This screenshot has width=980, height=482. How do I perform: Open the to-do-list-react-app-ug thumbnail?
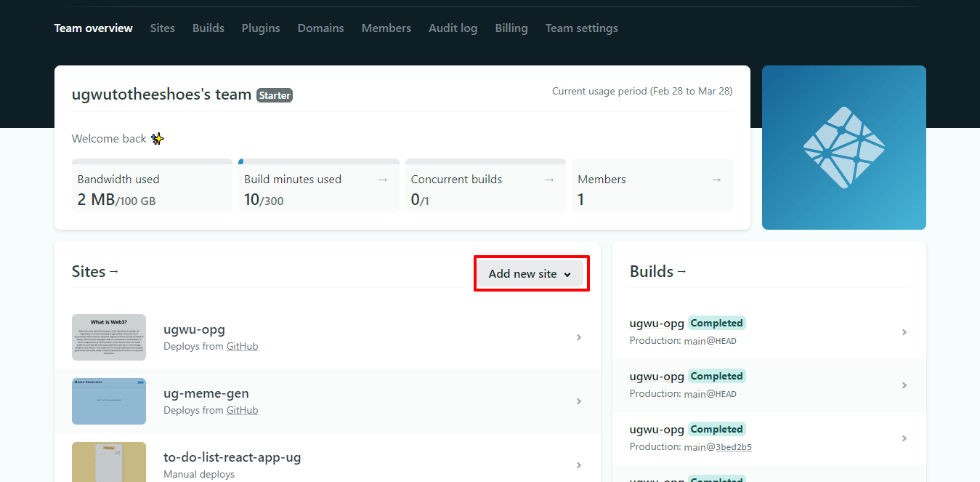[x=109, y=462]
